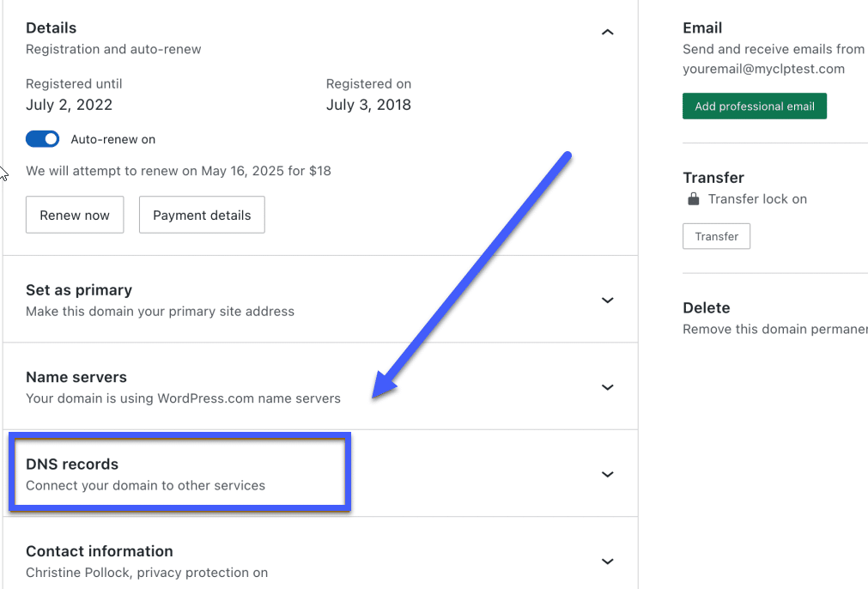
Task: Expand Contact information using its chevron
Action: point(608,562)
